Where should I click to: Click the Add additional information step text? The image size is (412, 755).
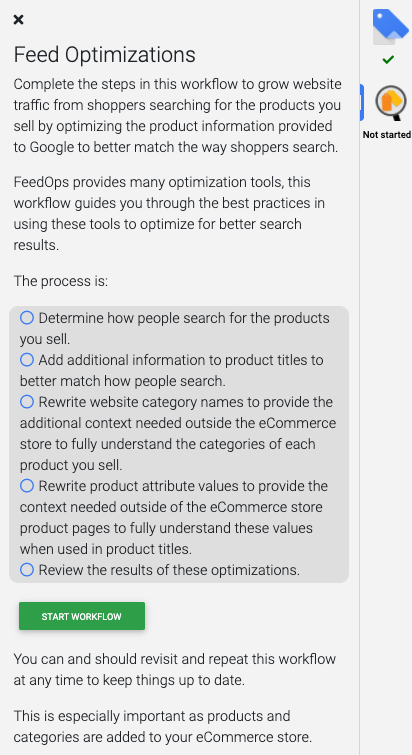click(x=172, y=370)
